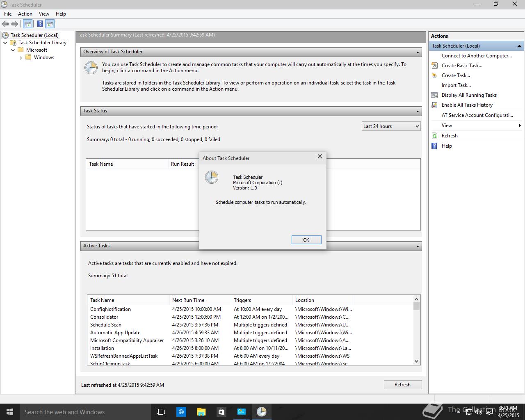Collapse the Task Scheduler (Local) actions group
525x420 pixels.
point(519,46)
